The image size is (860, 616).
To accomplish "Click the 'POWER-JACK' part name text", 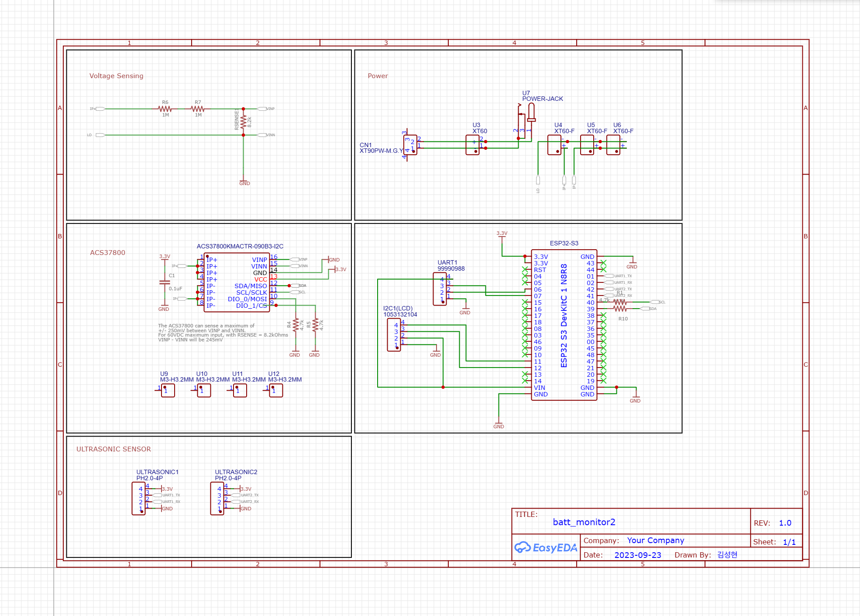I will click(x=543, y=99).
